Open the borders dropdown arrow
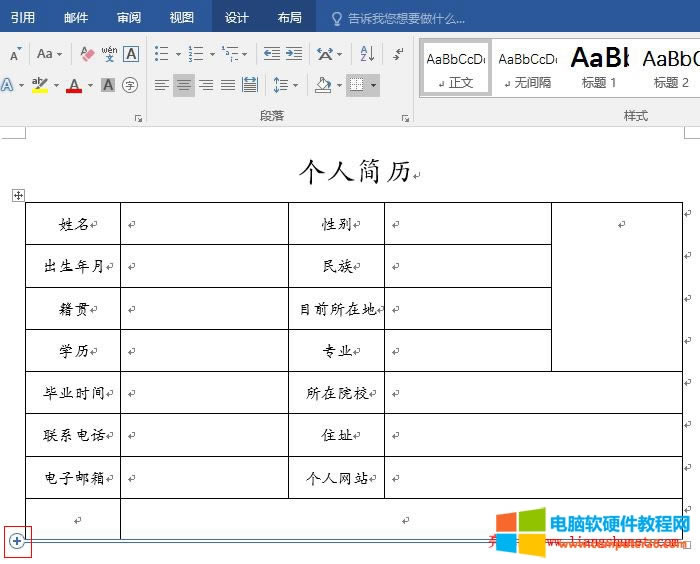 (x=374, y=86)
